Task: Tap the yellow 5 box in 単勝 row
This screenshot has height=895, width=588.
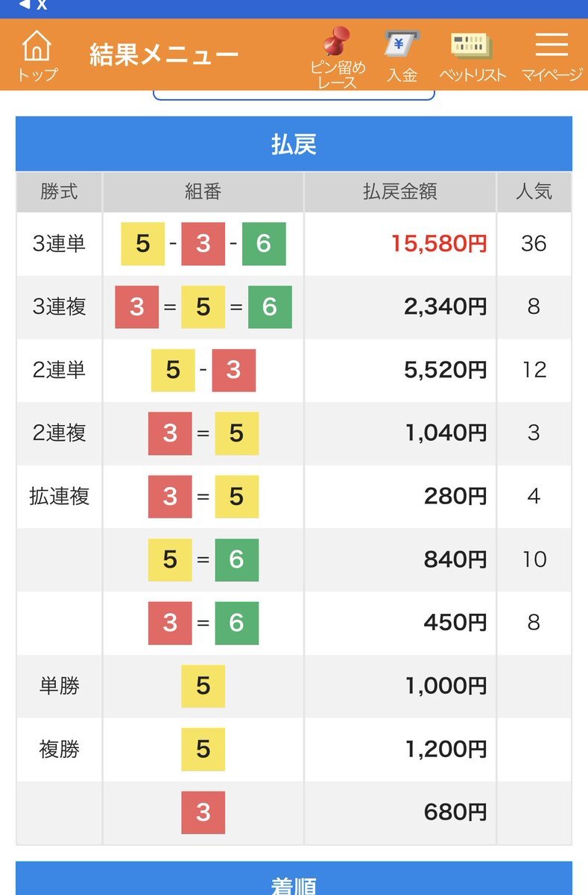Action: 203,686
